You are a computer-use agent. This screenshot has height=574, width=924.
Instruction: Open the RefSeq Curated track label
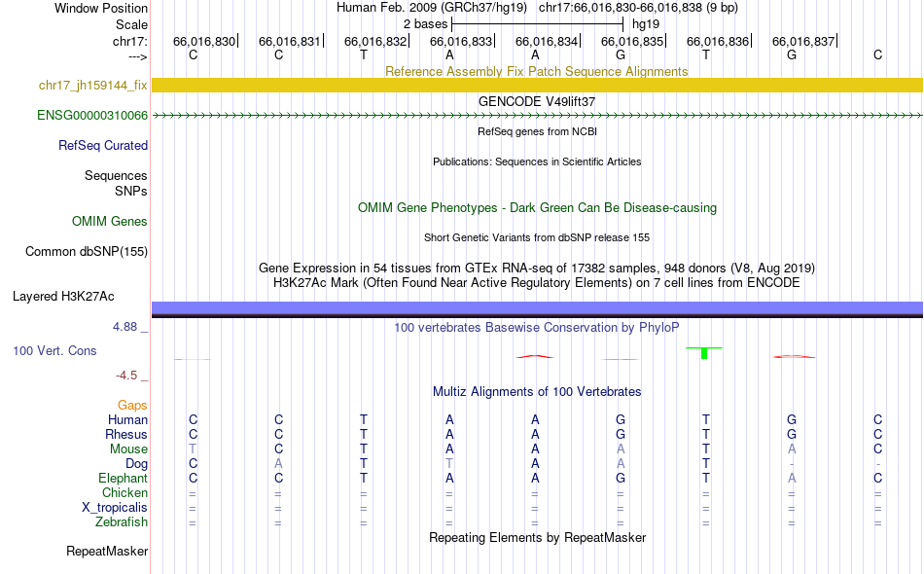[x=102, y=146]
